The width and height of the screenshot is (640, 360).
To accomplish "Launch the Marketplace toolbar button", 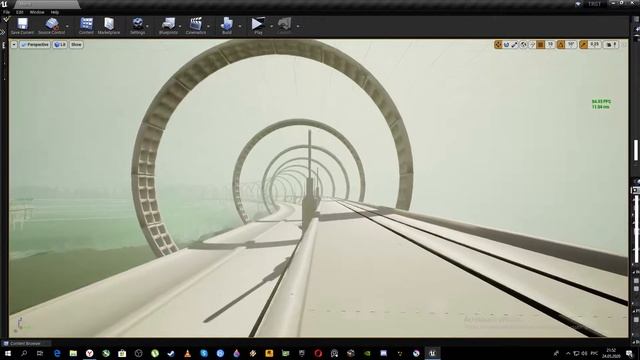I will click(109, 26).
